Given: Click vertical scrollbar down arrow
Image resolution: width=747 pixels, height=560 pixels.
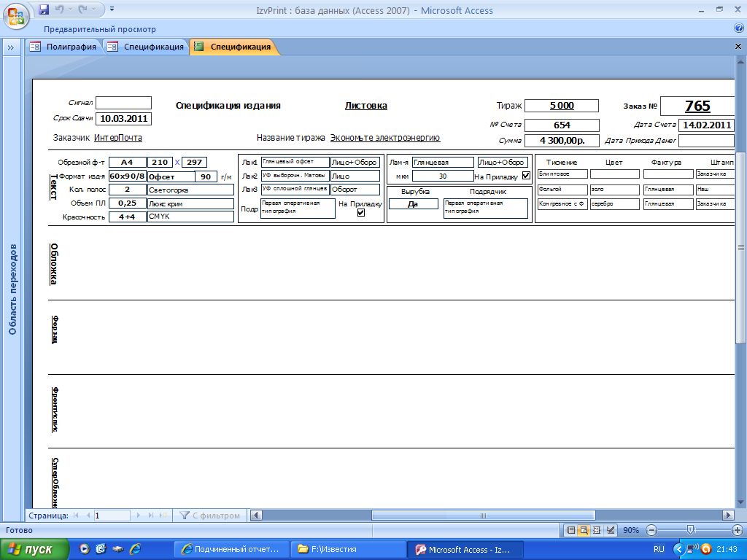Looking at the screenshot, I should click(x=740, y=502).
